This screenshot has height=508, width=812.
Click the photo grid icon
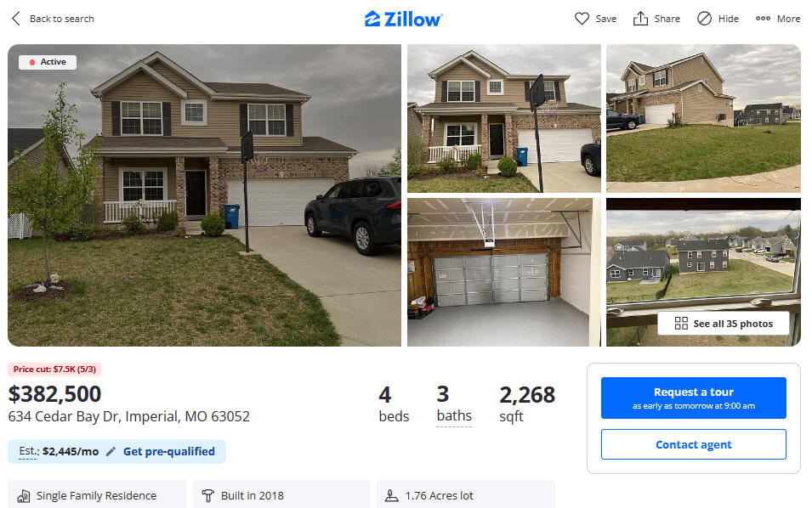pos(681,324)
